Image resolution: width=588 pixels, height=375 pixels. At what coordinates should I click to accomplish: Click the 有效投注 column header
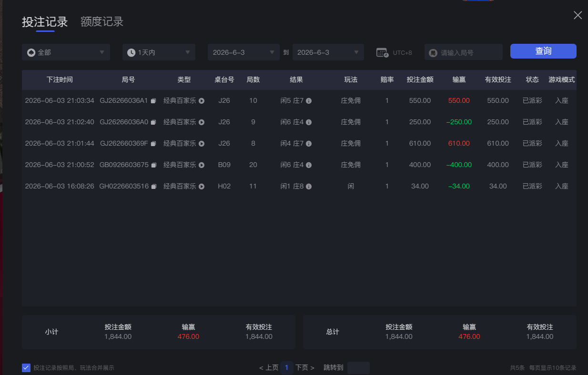(498, 79)
